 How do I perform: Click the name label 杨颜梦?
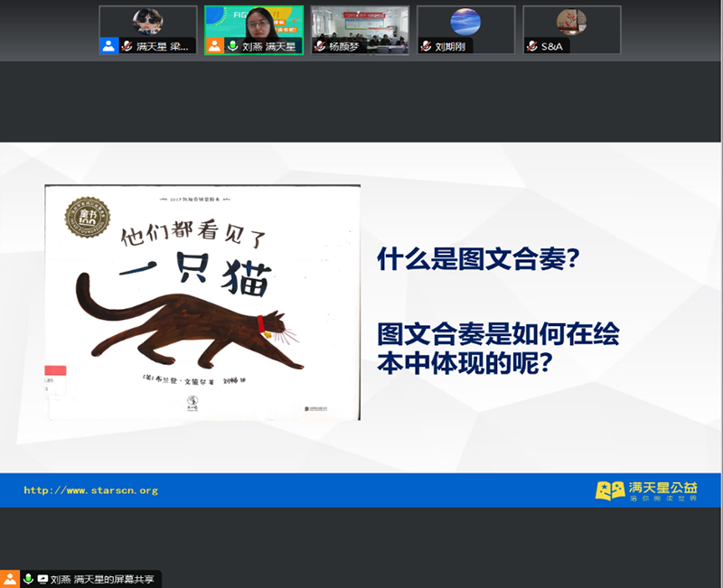344,47
